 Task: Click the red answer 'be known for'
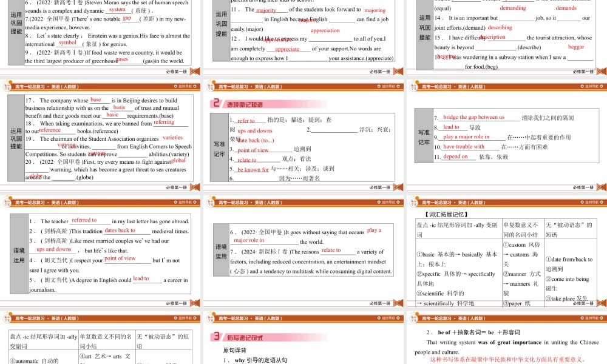253,169
